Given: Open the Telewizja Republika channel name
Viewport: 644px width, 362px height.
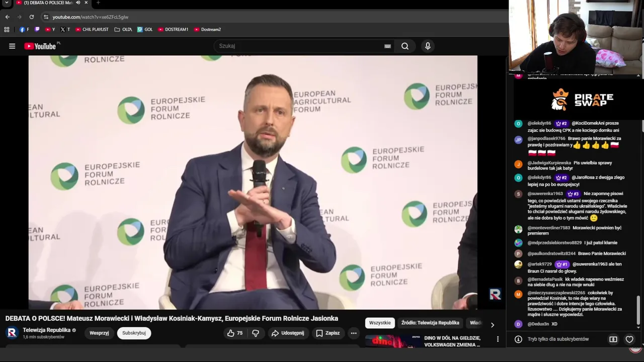Looking at the screenshot, I should pos(46,330).
